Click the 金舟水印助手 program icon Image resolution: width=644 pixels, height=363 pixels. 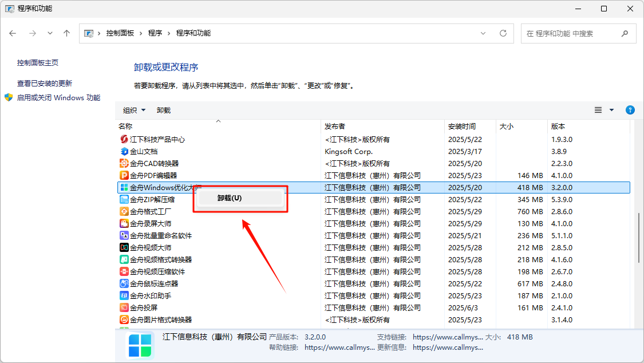click(124, 295)
